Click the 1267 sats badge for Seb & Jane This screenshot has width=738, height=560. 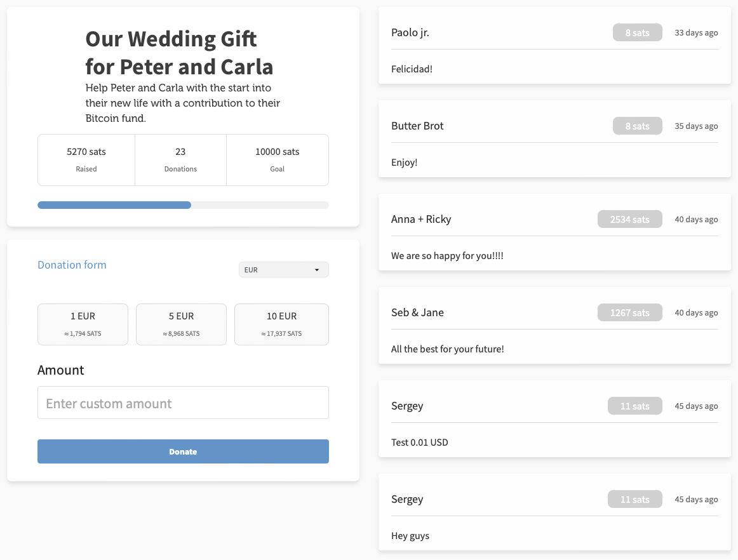630,312
